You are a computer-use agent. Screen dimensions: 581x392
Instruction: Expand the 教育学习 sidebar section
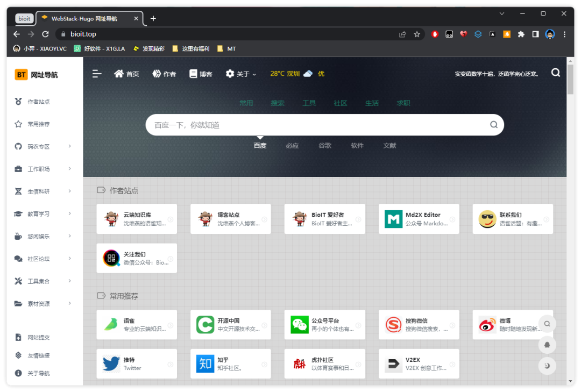(44, 214)
